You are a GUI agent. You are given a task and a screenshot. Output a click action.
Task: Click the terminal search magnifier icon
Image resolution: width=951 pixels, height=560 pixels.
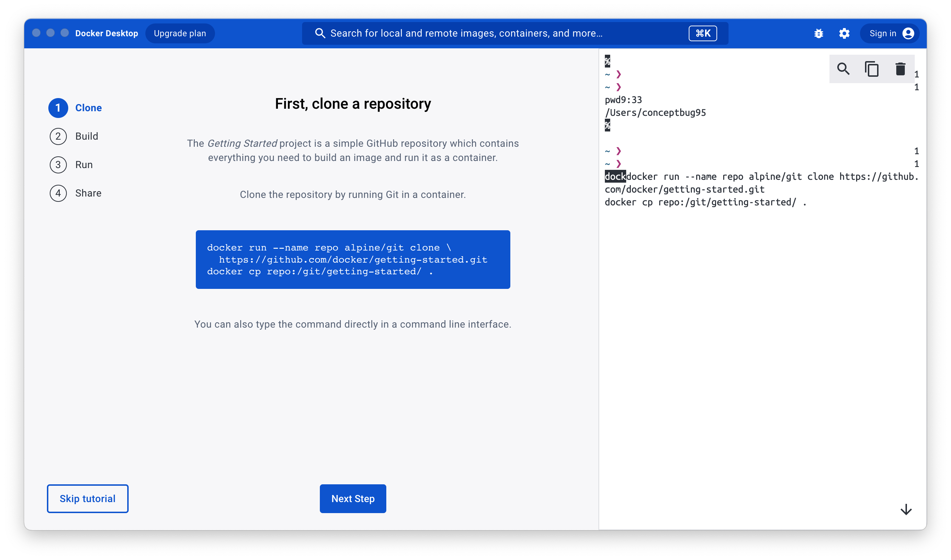pyautogui.click(x=843, y=69)
